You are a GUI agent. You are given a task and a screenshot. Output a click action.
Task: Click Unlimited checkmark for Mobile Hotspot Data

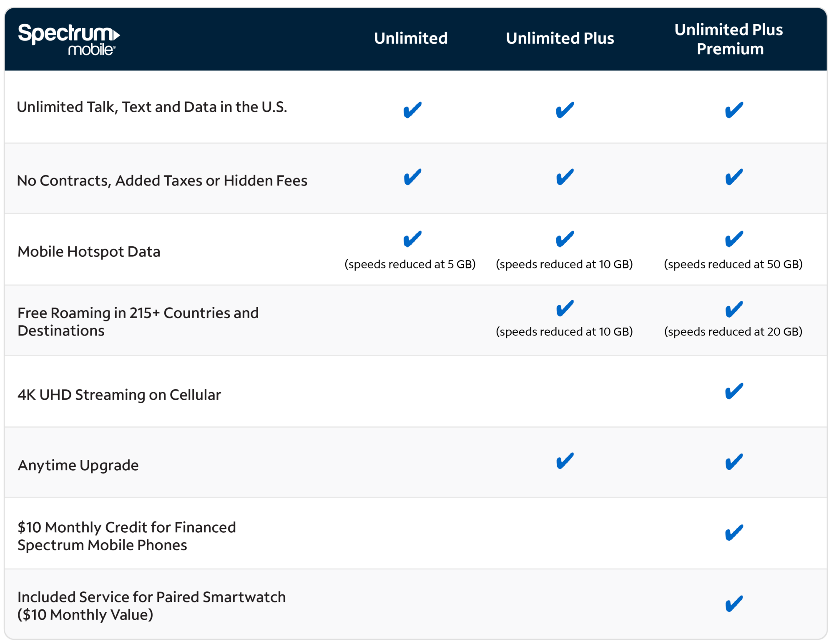pos(412,239)
